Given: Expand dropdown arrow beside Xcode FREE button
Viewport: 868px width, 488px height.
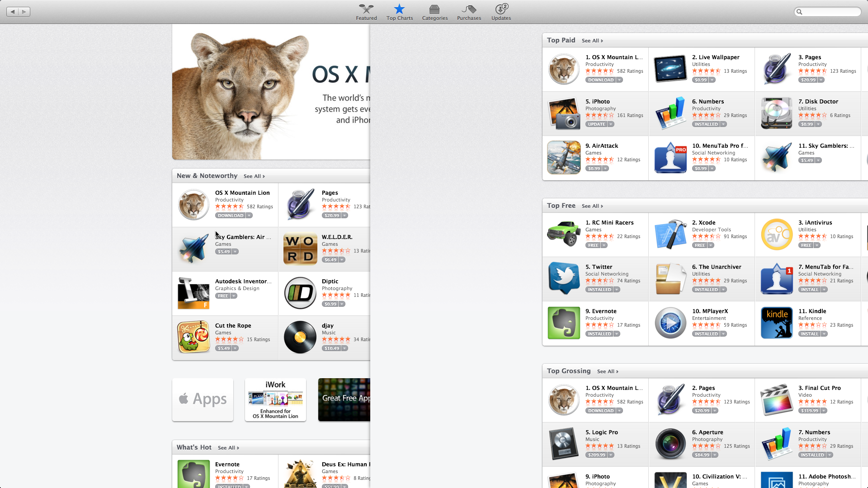Looking at the screenshot, I should coord(711,245).
